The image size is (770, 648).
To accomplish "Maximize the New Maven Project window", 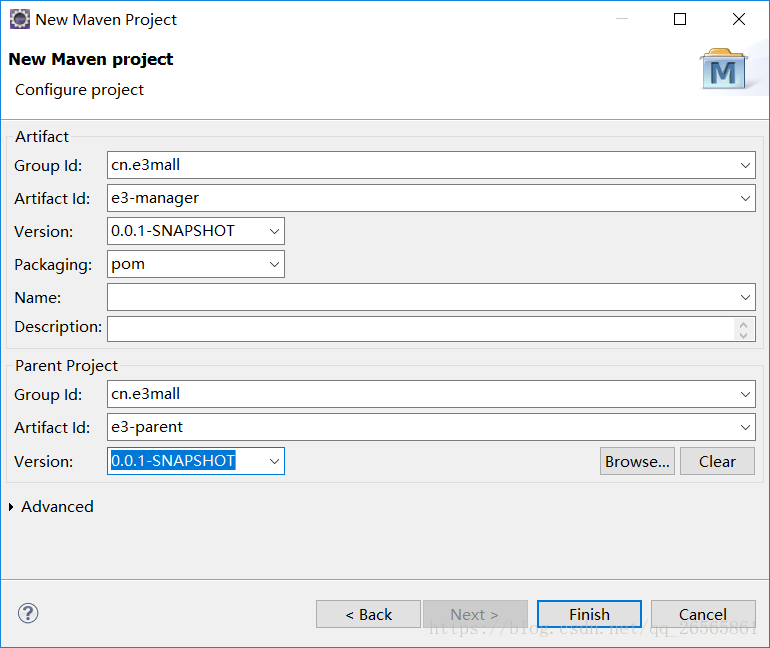I will [x=680, y=19].
